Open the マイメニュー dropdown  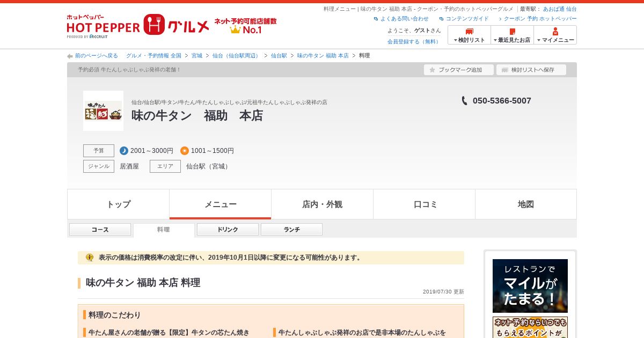(555, 35)
